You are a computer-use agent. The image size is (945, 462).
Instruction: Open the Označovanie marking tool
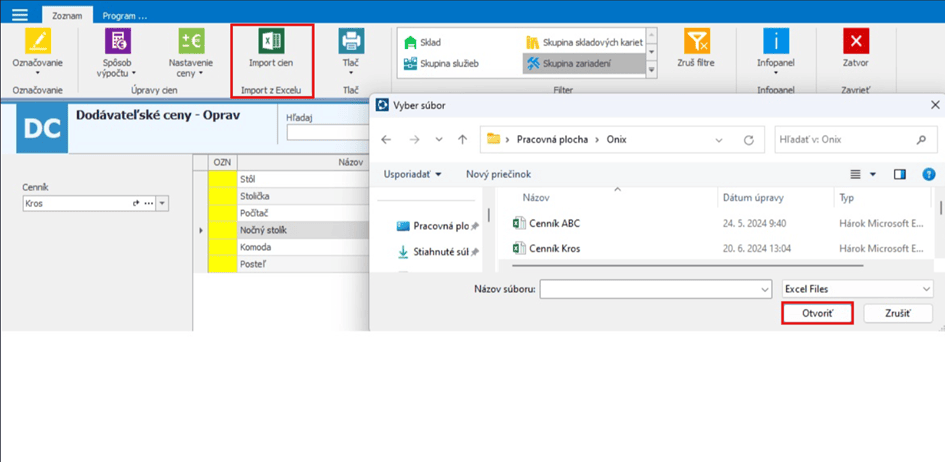pyautogui.click(x=37, y=41)
